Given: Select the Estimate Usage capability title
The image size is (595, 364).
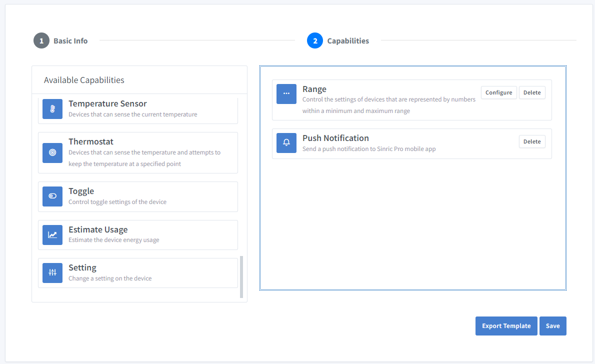Looking at the screenshot, I should 98,230.
